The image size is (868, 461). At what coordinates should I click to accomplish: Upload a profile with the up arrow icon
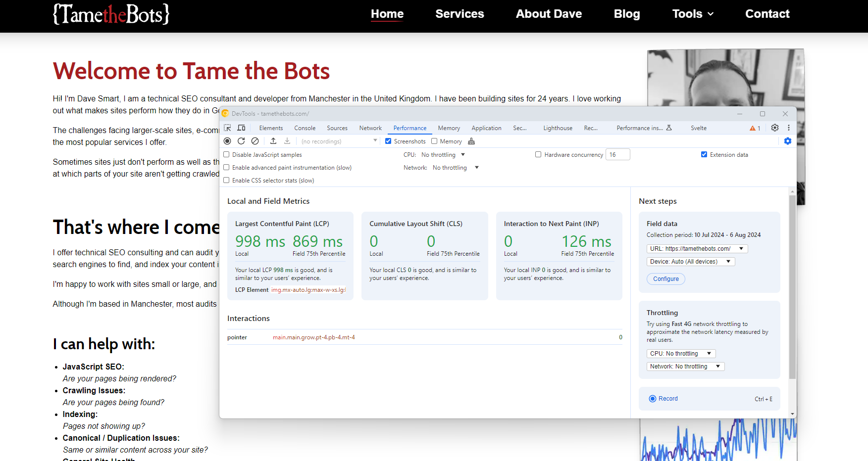tap(273, 141)
